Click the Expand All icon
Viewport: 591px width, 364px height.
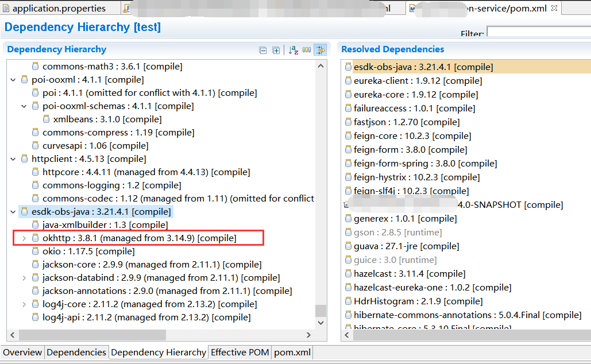276,50
